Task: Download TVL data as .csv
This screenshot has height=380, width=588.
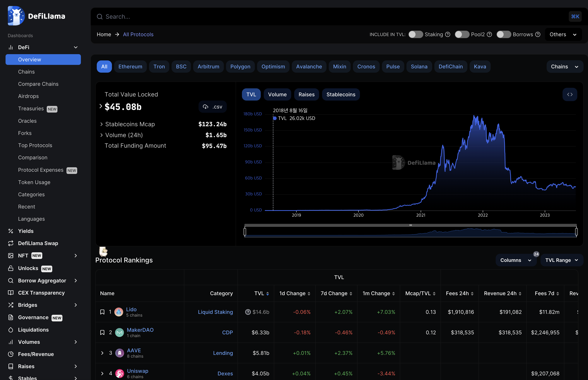Action: tap(213, 107)
